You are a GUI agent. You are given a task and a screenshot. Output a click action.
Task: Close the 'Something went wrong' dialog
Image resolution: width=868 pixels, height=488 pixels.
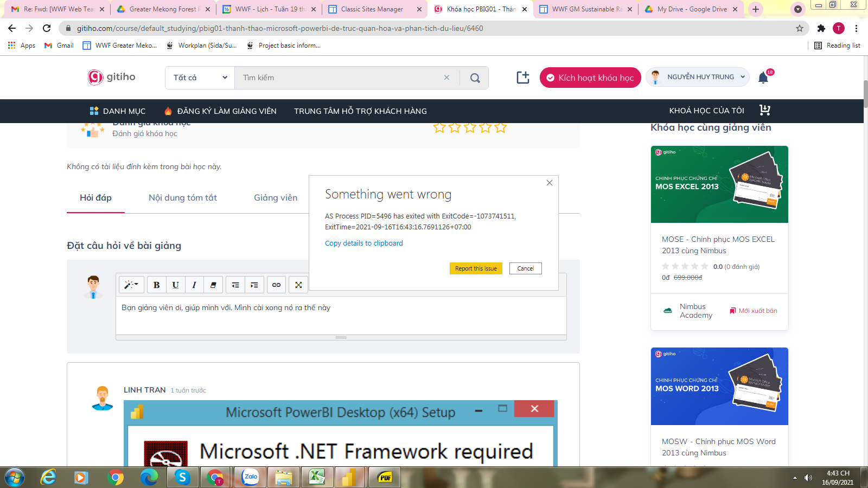click(550, 183)
